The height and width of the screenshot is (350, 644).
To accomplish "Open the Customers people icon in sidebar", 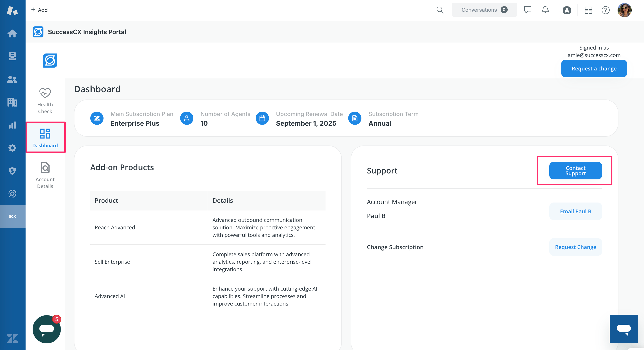I will (12, 79).
